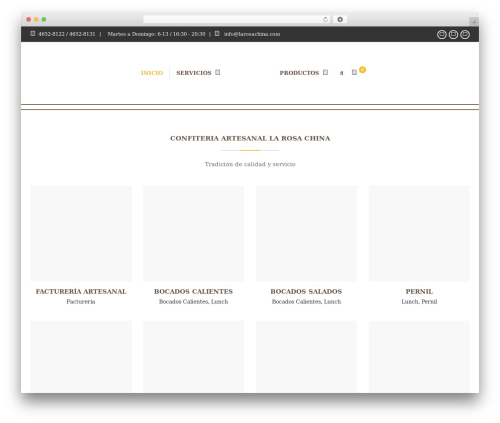500x423 pixels.
Task: Click the info@larosachina.com email link
Action: tap(252, 34)
